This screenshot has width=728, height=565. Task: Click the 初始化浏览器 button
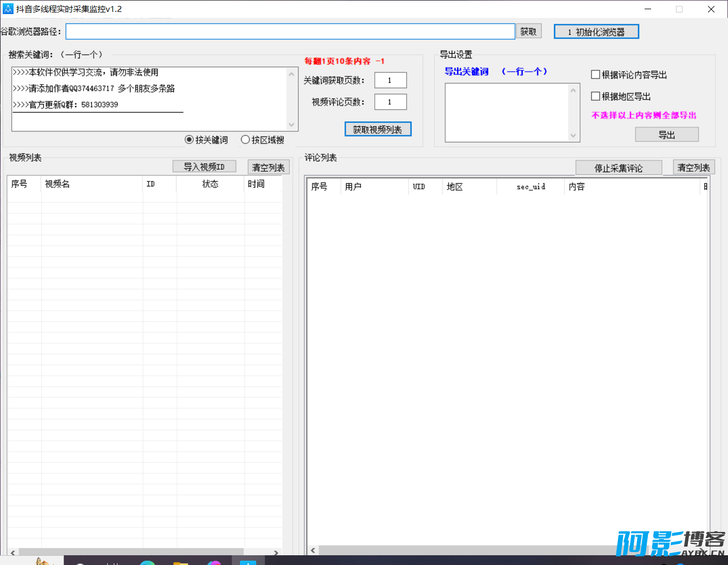(596, 32)
